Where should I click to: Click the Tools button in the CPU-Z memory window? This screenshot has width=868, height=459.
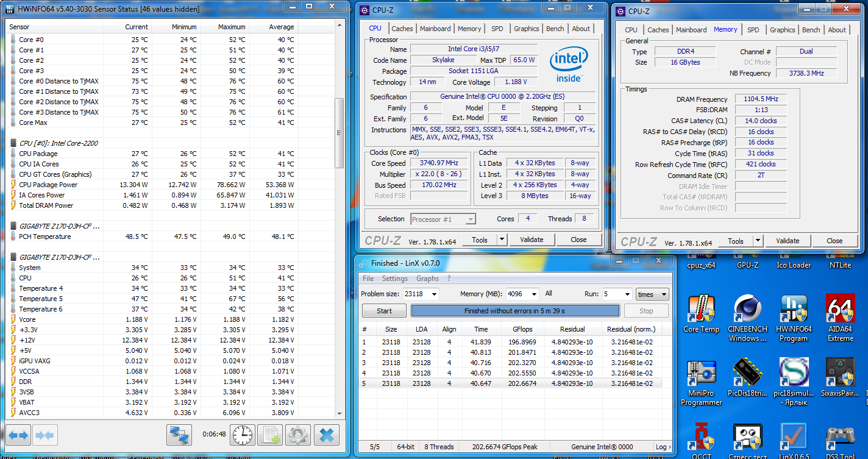(736, 241)
